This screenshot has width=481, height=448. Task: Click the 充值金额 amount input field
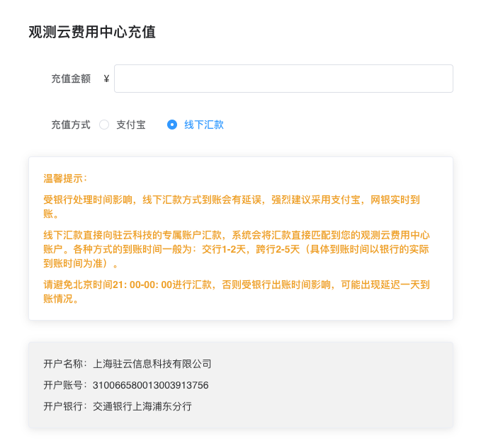283,79
